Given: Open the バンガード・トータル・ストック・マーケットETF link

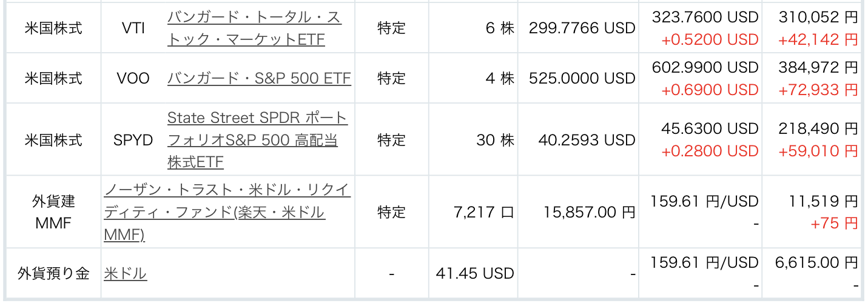Looking at the screenshot, I should [254, 28].
